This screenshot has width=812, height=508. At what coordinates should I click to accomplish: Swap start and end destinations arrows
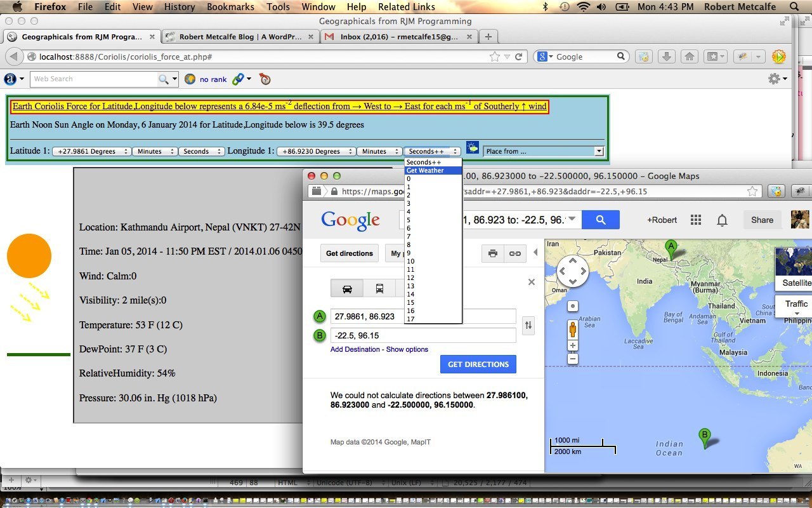(x=528, y=326)
